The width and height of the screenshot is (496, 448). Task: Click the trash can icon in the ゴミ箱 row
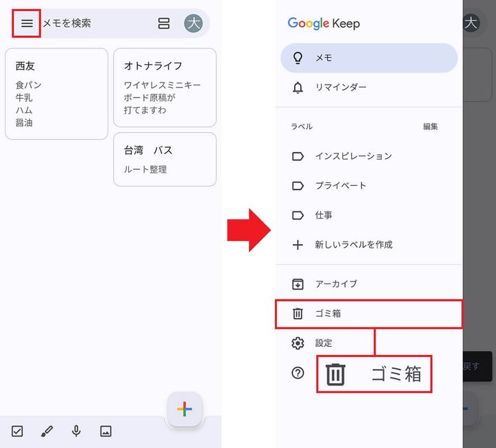click(298, 314)
